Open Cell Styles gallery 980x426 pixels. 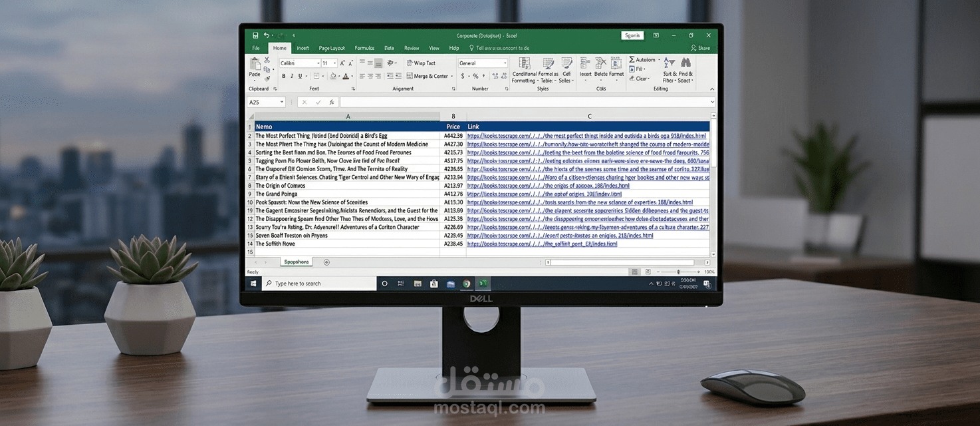coord(566,70)
